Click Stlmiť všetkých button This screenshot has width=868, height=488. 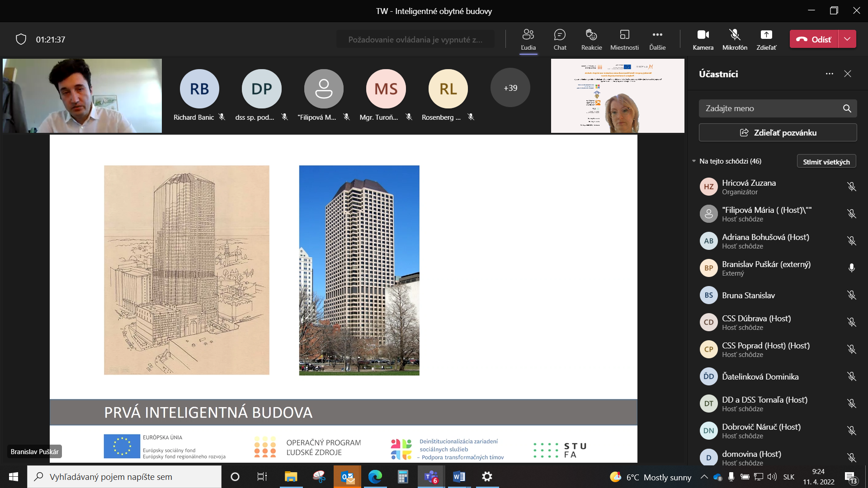[x=826, y=161]
